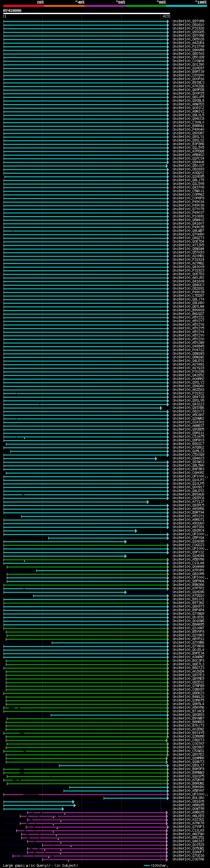Select hit UniRef100_A7KZQ6
This screenshot has height=868, width=210.
pyautogui.click(x=188, y=86)
